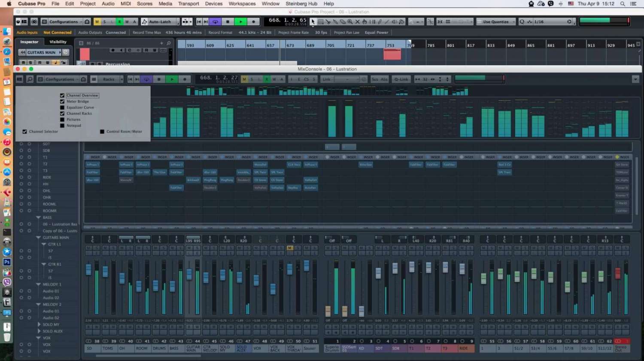This screenshot has width=644, height=361.
Task: Toggle the Cycle loop button in the project toolbar
Action: click(x=215, y=21)
